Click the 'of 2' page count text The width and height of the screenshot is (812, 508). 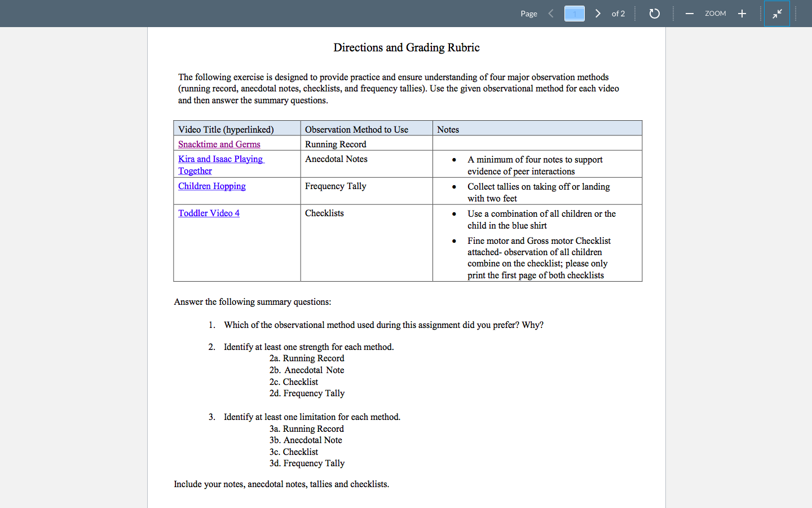tap(618, 14)
